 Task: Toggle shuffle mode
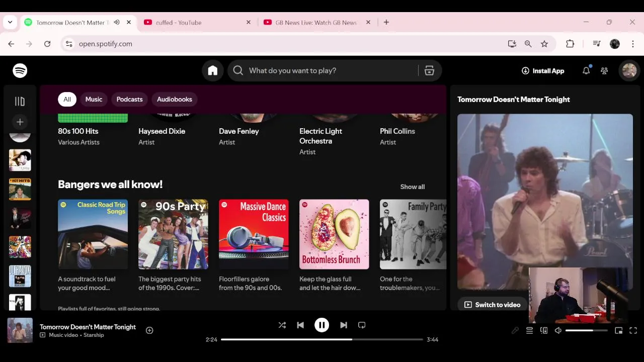click(282, 325)
